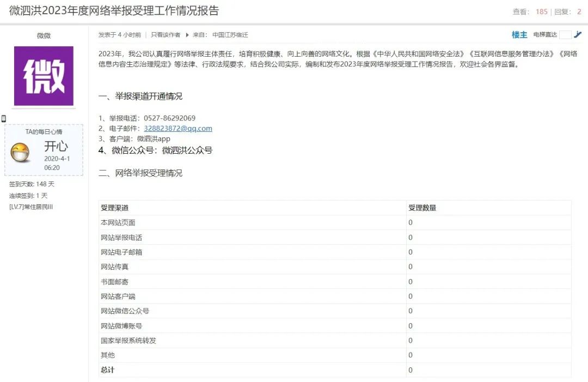Open the 328823872@qq.com email link

[177, 129]
